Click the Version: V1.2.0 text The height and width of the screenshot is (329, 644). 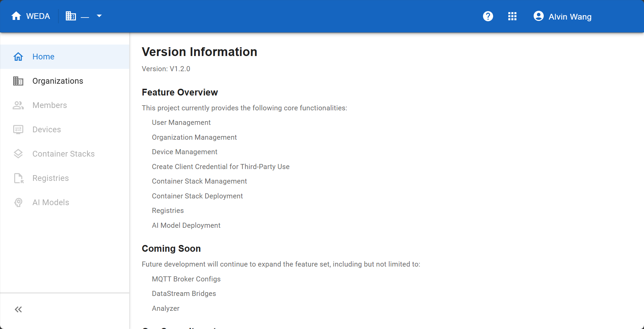(x=166, y=69)
